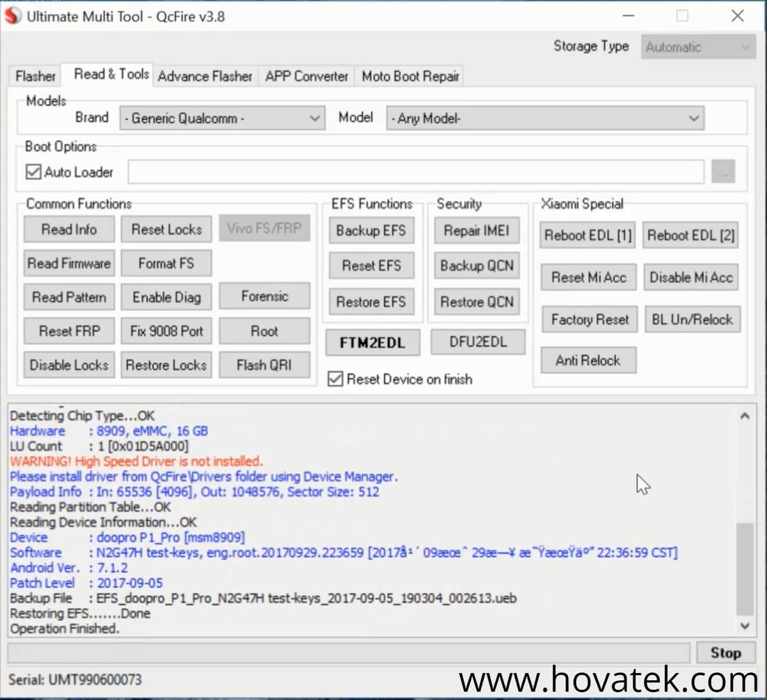Click the Read Info button

pos(69,229)
